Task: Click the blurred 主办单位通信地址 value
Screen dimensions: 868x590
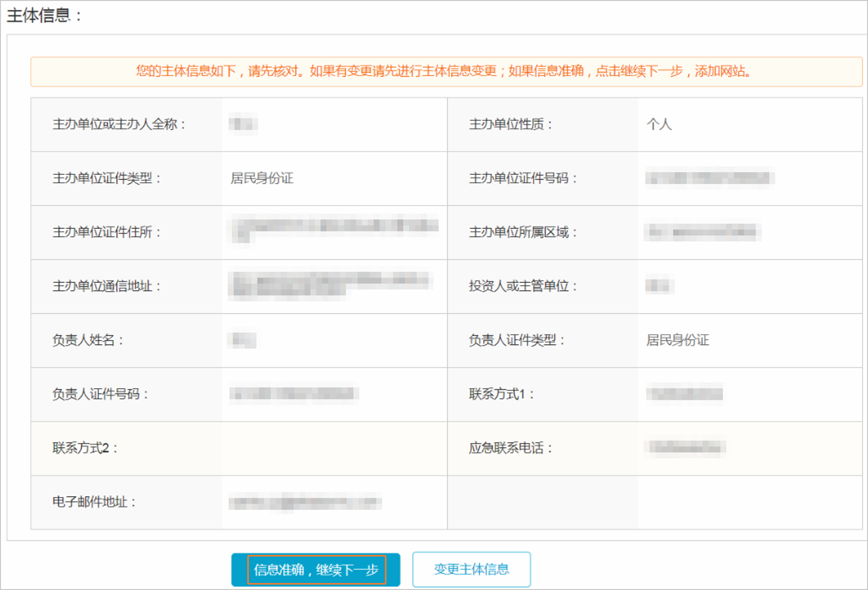Action: pos(329,284)
